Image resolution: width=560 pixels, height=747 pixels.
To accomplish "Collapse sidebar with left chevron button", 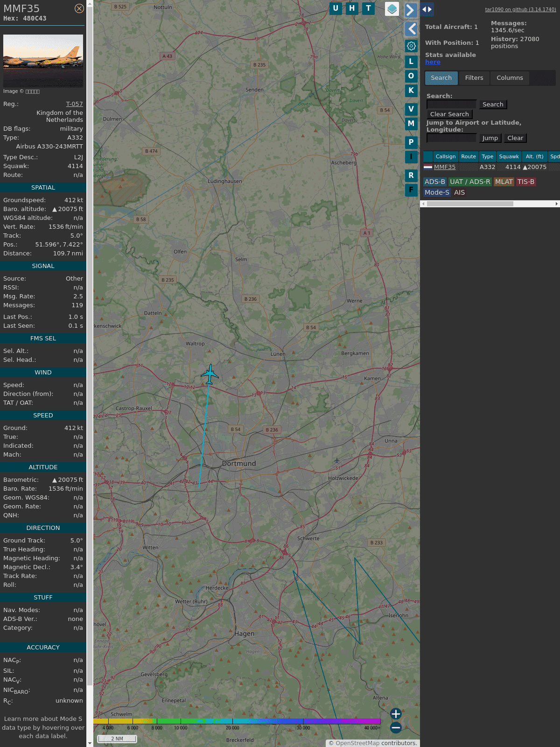I will coord(411,29).
